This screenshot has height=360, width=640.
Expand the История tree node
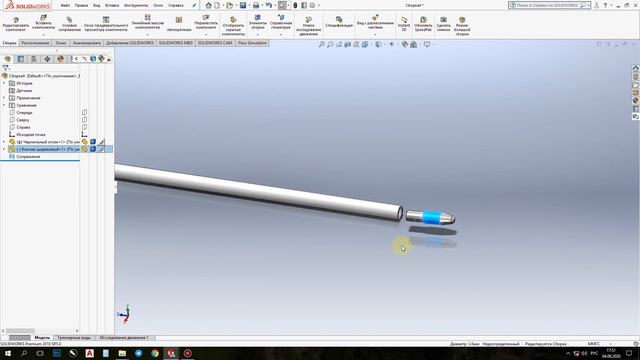coord(4,83)
